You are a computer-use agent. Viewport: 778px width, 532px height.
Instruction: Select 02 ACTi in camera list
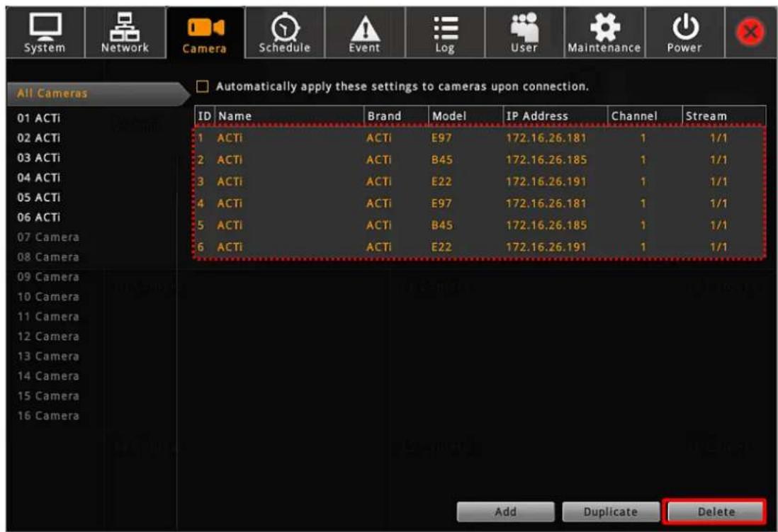coord(39,138)
